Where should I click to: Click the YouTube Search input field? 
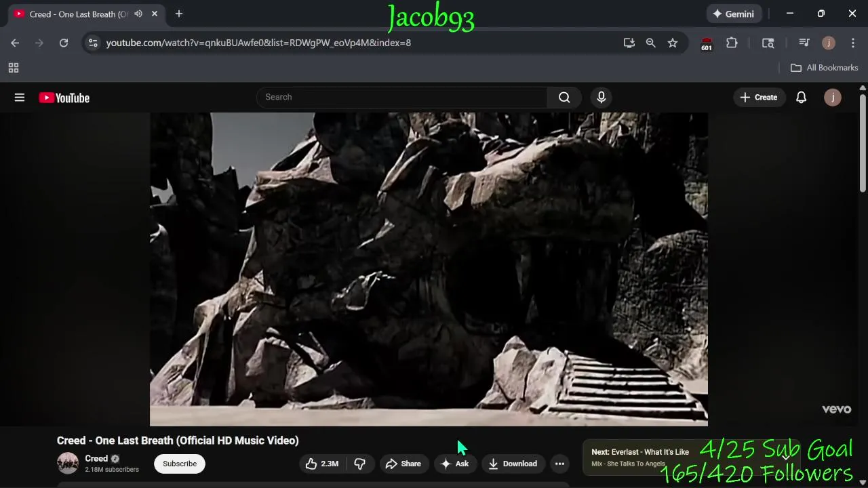click(x=401, y=97)
